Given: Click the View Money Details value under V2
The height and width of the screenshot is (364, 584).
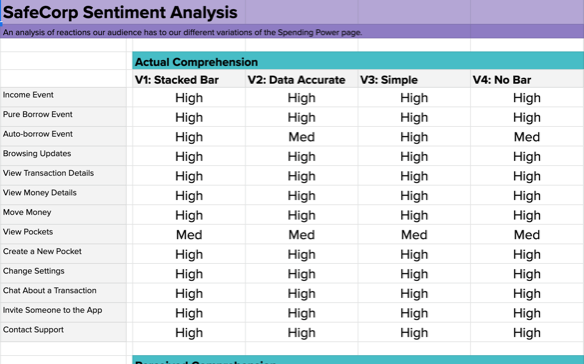Looking at the screenshot, I should 302,196.
